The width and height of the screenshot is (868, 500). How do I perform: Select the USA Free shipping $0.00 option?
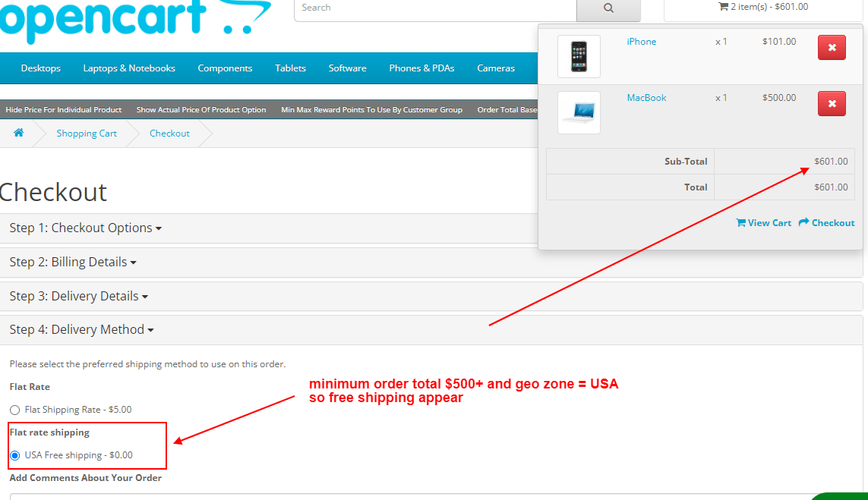pos(16,454)
